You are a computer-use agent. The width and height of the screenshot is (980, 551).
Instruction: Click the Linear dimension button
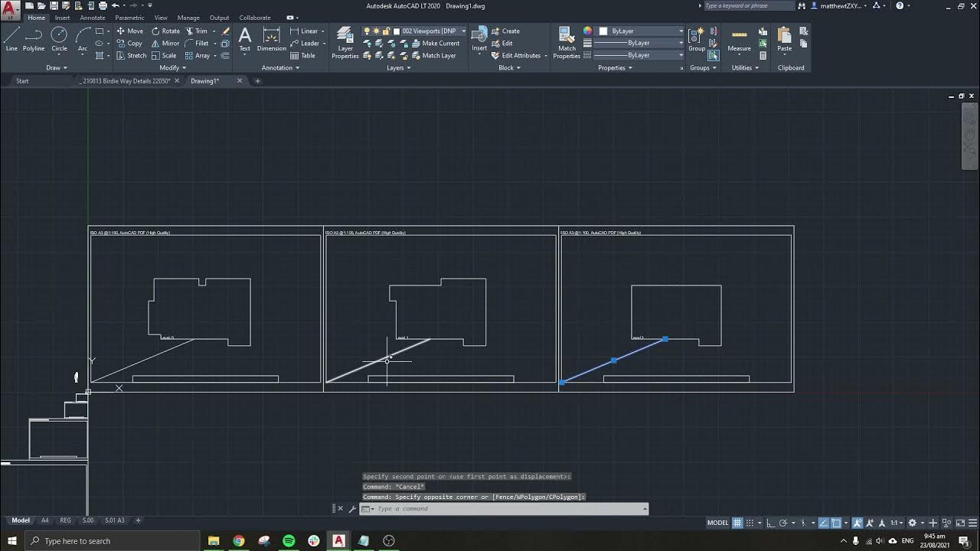[303, 31]
